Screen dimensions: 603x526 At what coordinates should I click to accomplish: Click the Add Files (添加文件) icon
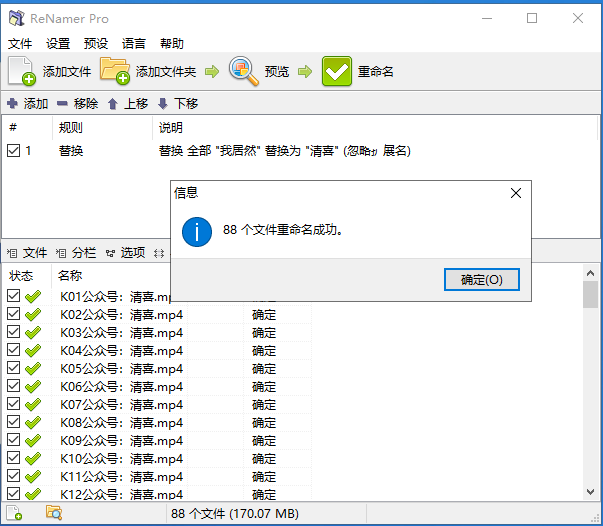point(22,71)
